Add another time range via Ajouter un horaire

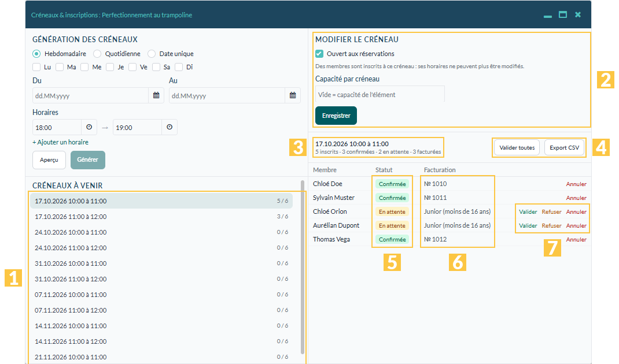click(60, 142)
